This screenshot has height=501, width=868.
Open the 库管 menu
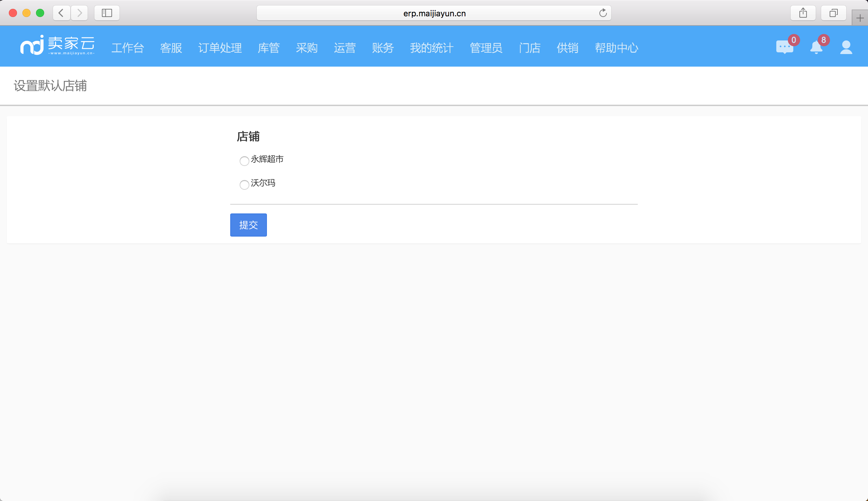point(269,48)
